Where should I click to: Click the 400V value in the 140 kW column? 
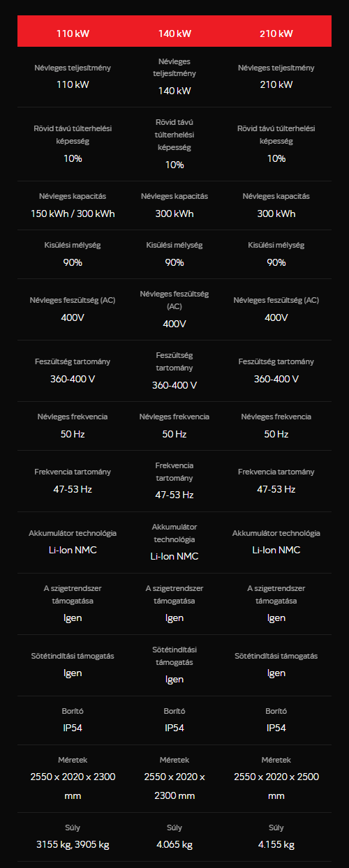point(174,324)
